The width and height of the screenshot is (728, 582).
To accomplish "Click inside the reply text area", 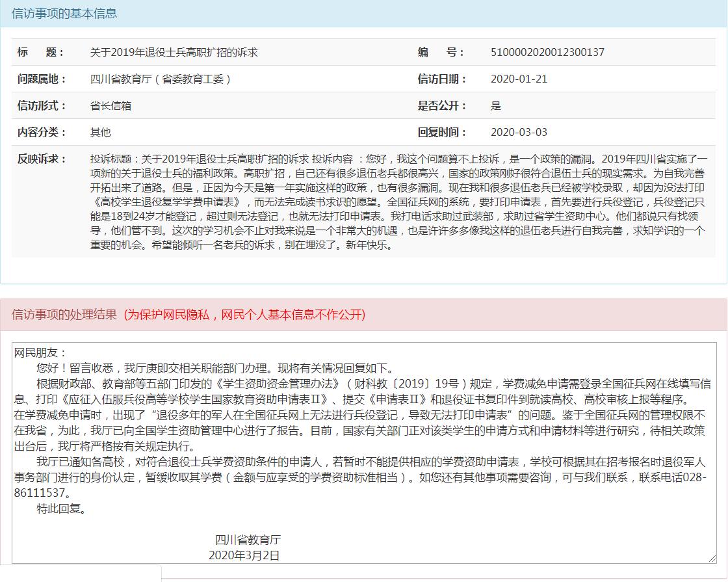I will click(364, 453).
